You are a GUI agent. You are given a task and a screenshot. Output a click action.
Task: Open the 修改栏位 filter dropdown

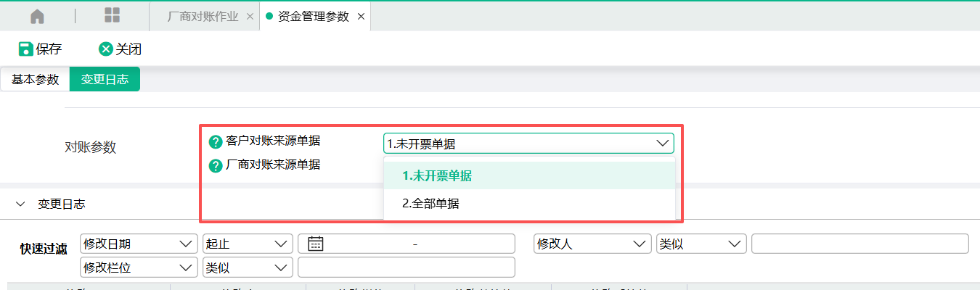click(x=139, y=268)
